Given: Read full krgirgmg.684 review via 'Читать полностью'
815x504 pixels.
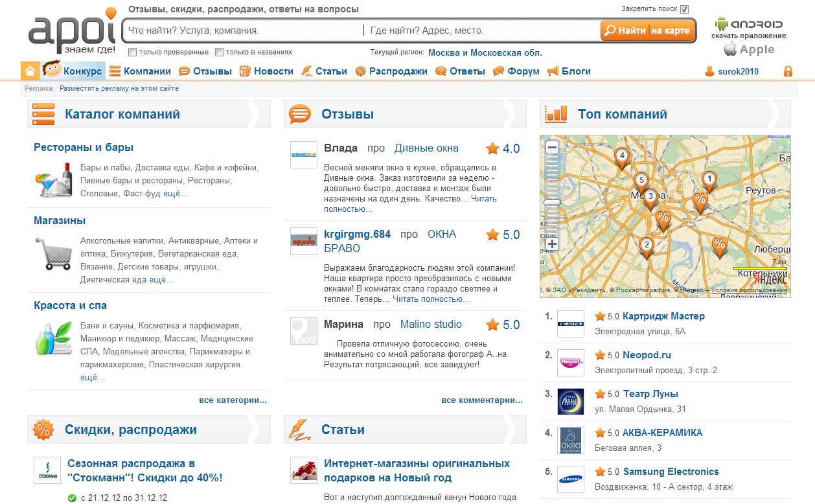Looking at the screenshot, I should [431, 299].
